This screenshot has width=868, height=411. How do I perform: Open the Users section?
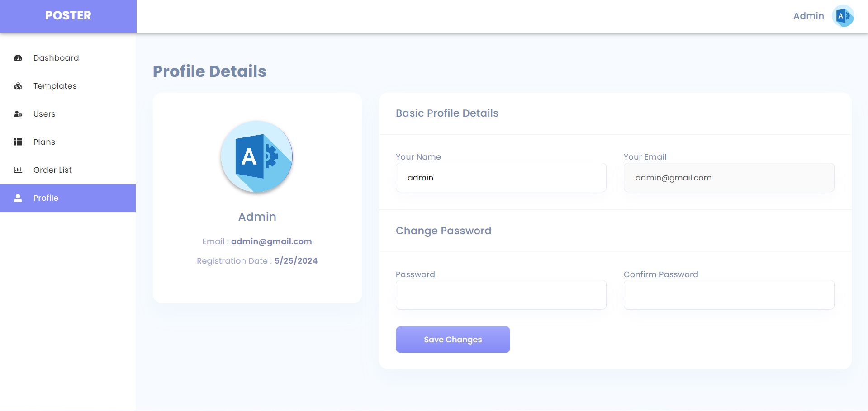click(44, 114)
